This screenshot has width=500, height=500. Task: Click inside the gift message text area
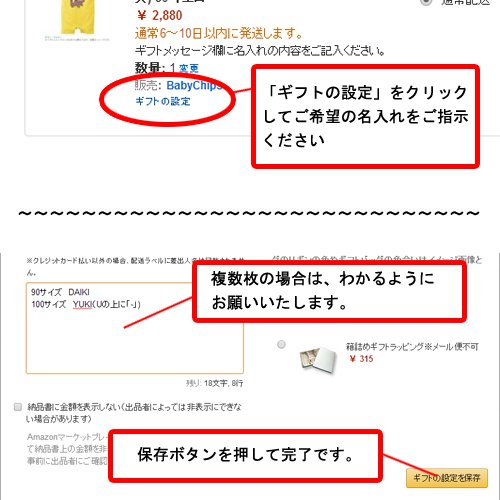(x=135, y=328)
